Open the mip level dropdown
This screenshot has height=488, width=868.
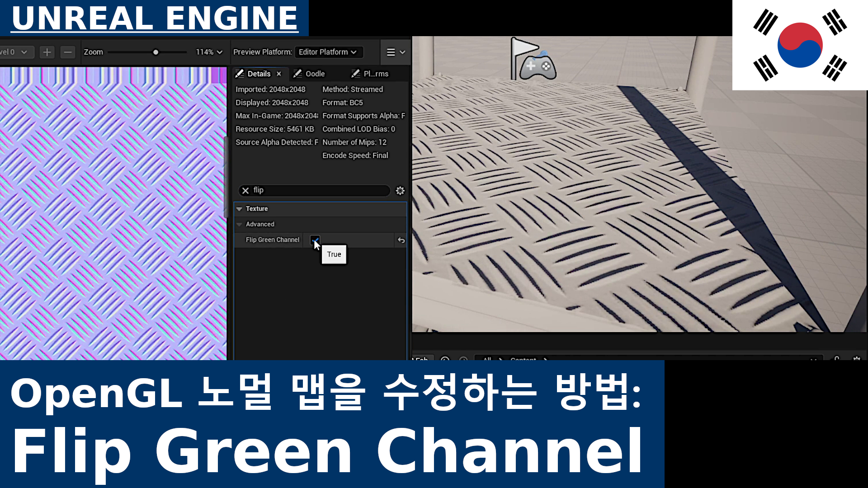tap(16, 52)
